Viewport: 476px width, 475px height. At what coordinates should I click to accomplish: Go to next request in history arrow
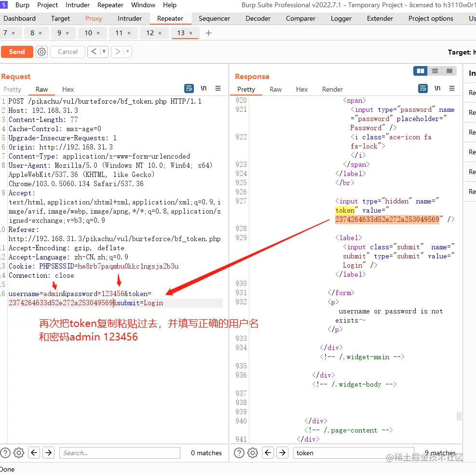tap(118, 52)
